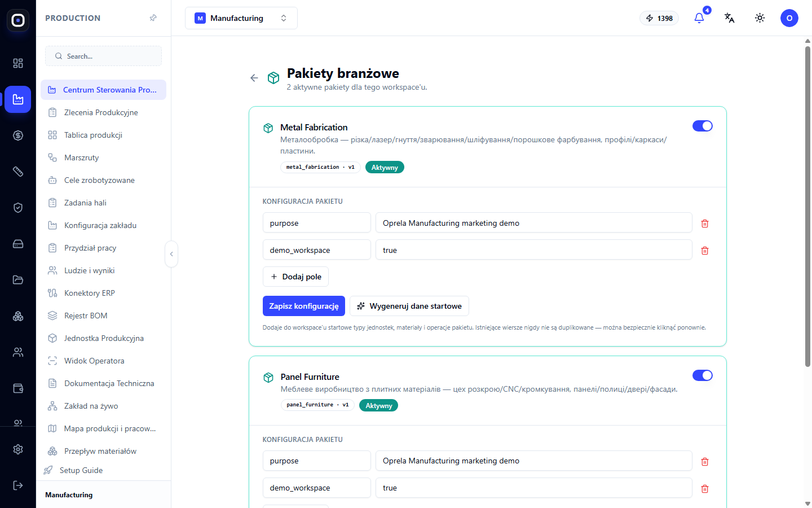Collapse the sidebar with the chevron handle
Image resolution: width=812 pixels, height=508 pixels.
point(171,254)
